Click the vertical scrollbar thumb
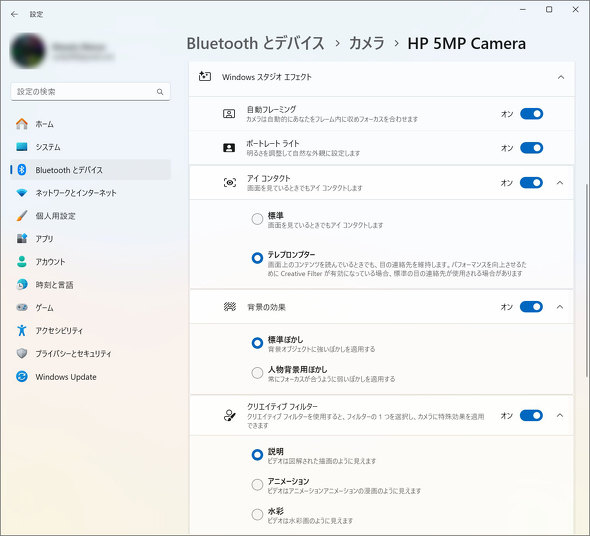The image size is (590, 536). pos(587,280)
